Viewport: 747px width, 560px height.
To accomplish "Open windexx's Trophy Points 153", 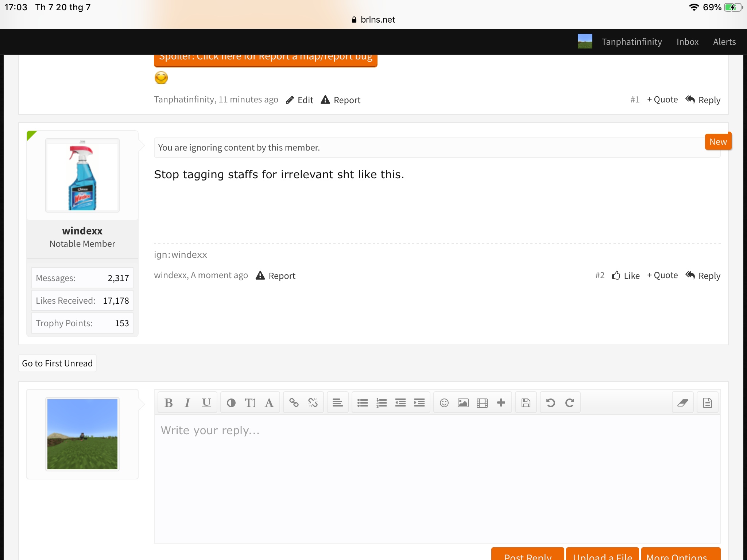I will (82, 323).
